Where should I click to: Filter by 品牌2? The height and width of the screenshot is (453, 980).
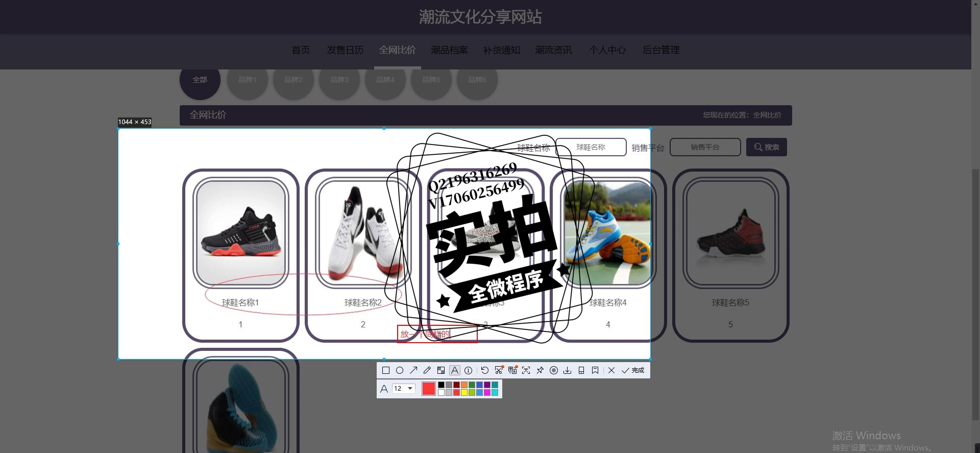(x=293, y=80)
